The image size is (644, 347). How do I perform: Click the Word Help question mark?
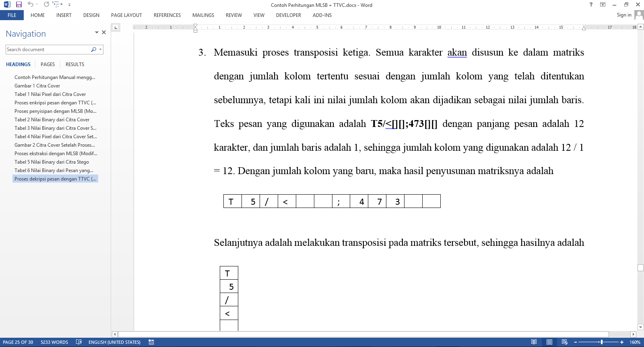tap(591, 5)
